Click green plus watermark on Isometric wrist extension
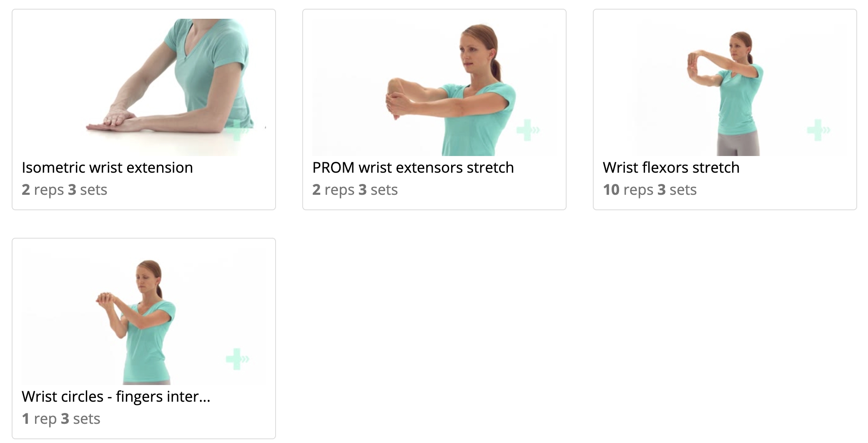Screen dimensions: 868x443 (238, 130)
